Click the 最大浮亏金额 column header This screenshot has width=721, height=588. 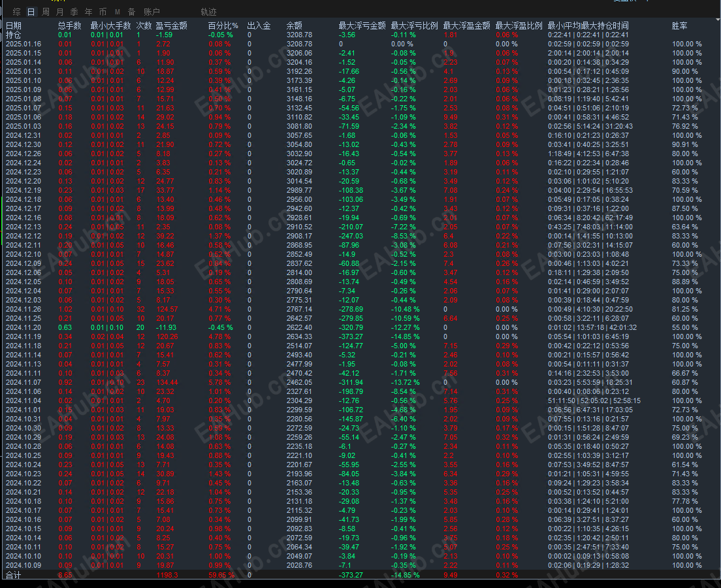point(362,25)
